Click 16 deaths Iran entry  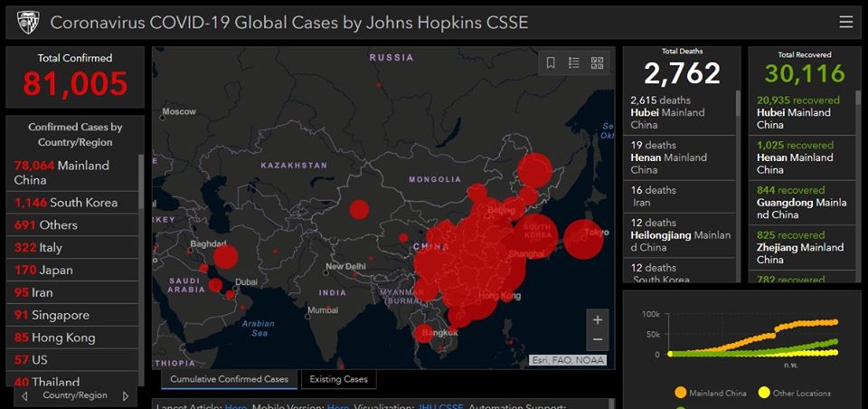tap(679, 196)
